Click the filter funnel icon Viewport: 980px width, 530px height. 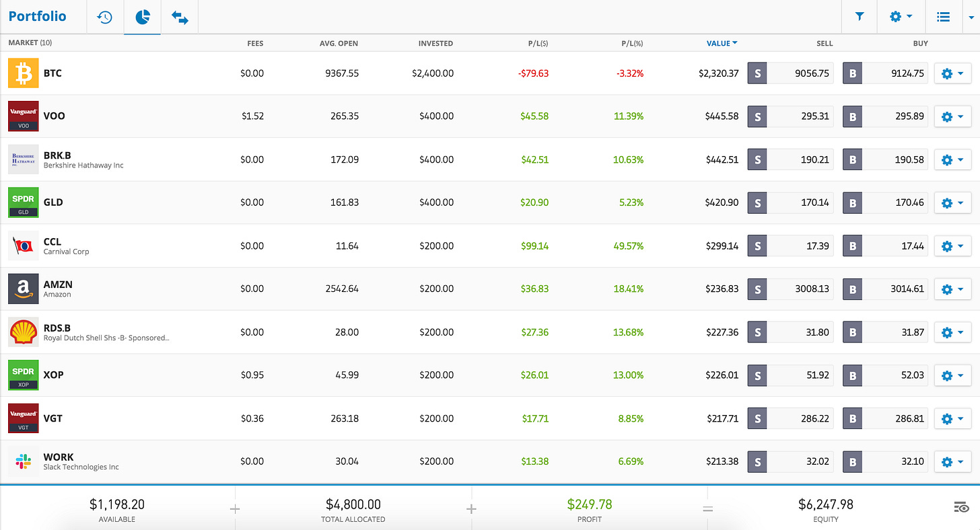[860, 17]
